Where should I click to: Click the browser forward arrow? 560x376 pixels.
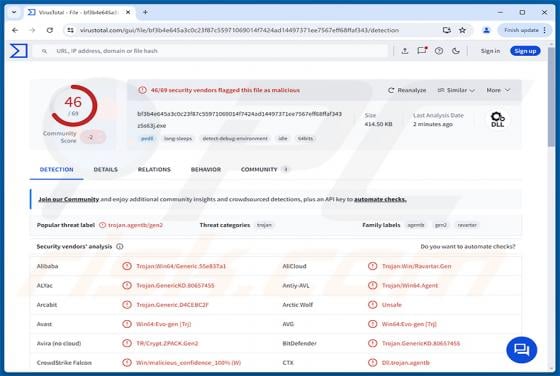32,30
